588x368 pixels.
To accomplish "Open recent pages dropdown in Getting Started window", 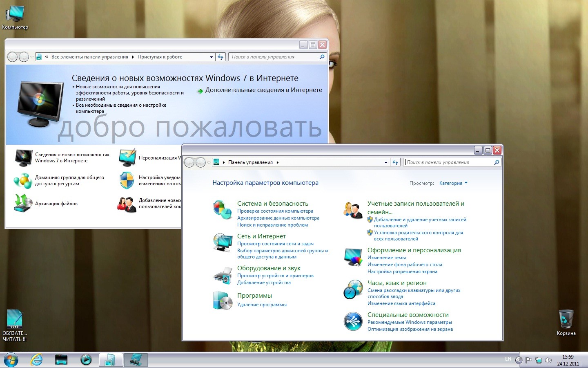I will (32, 57).
